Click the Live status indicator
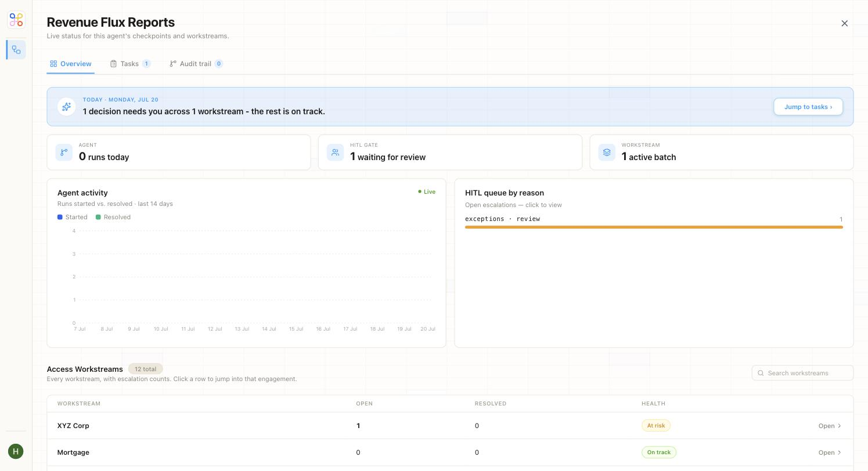868x471 pixels. click(x=427, y=191)
